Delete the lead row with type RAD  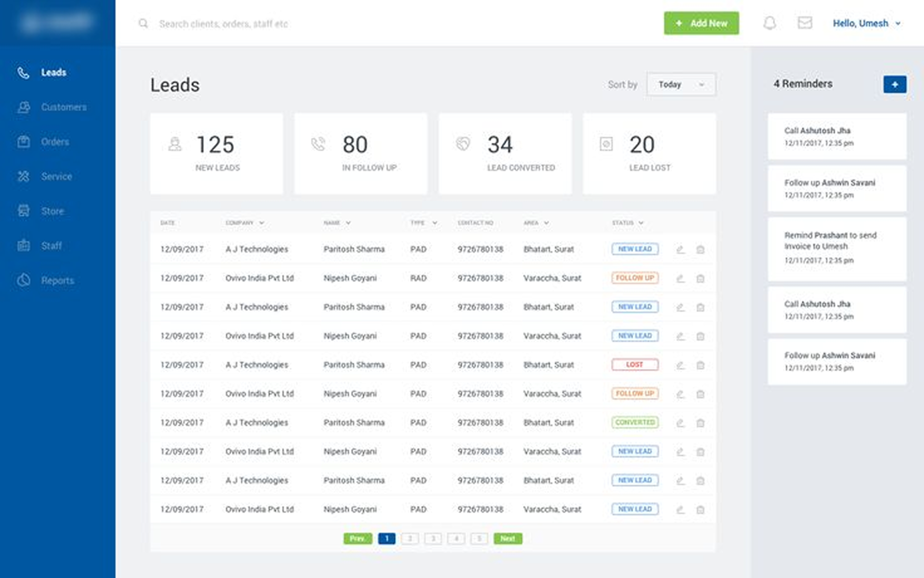pyautogui.click(x=700, y=278)
